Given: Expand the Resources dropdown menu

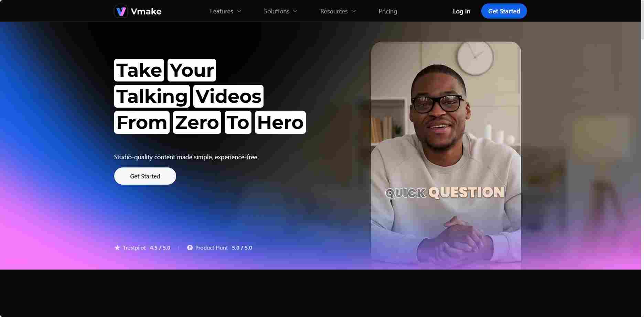Looking at the screenshot, I should click(x=338, y=11).
